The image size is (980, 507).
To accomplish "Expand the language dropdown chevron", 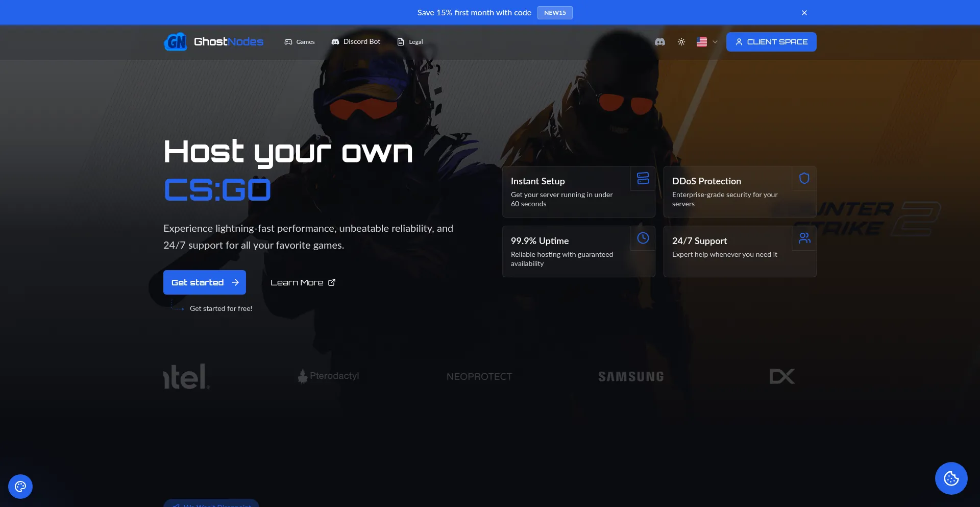I will pos(715,42).
